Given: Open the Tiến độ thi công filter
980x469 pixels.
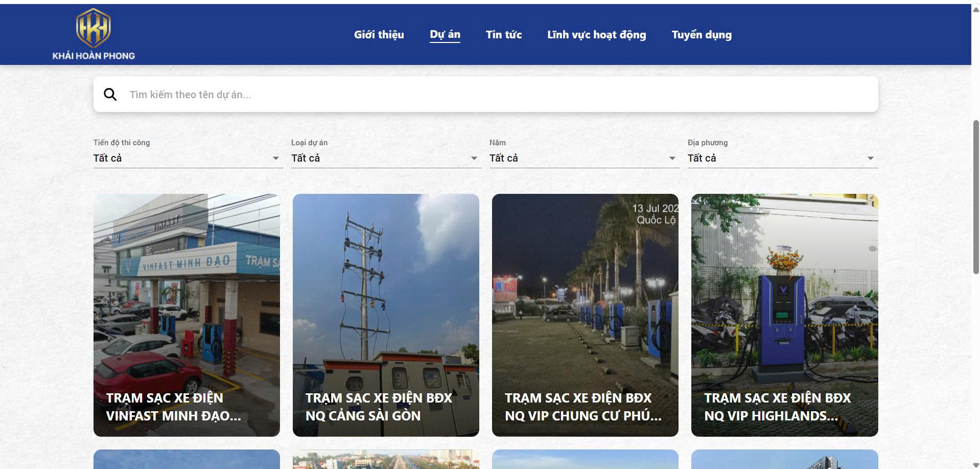Looking at the screenshot, I should tap(188, 158).
